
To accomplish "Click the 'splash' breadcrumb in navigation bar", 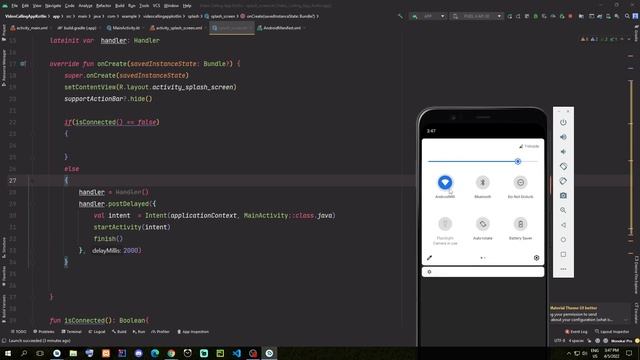I will pos(193,16).
